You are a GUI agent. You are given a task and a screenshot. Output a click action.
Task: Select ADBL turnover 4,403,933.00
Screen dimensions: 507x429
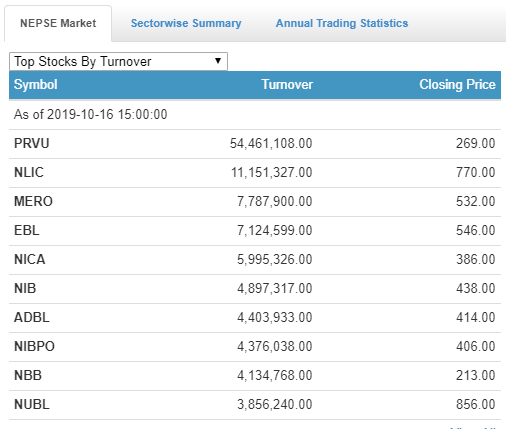pos(275,317)
